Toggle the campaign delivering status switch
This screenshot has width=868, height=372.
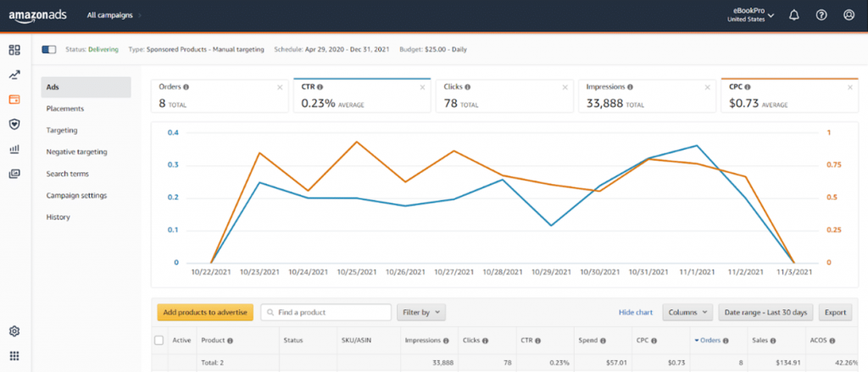point(49,50)
